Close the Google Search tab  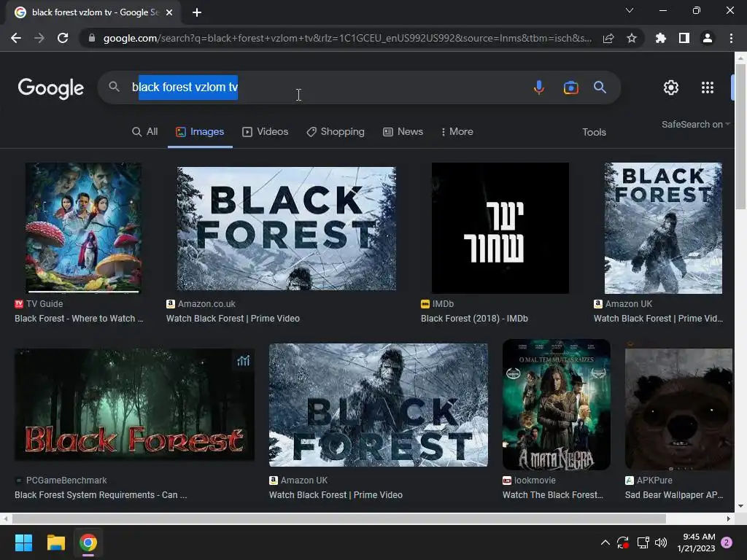[x=169, y=12]
